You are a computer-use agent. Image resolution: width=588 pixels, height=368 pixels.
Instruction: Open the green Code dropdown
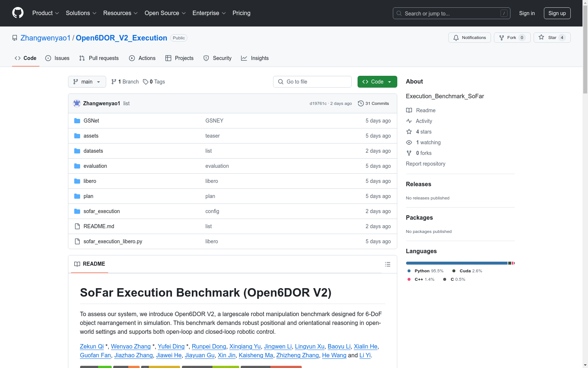pyautogui.click(x=377, y=82)
